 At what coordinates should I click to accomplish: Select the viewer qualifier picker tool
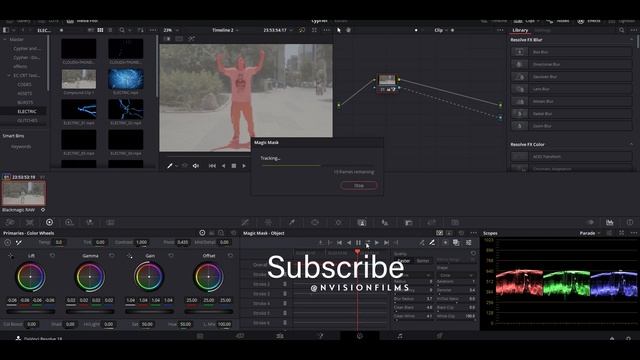click(170, 166)
